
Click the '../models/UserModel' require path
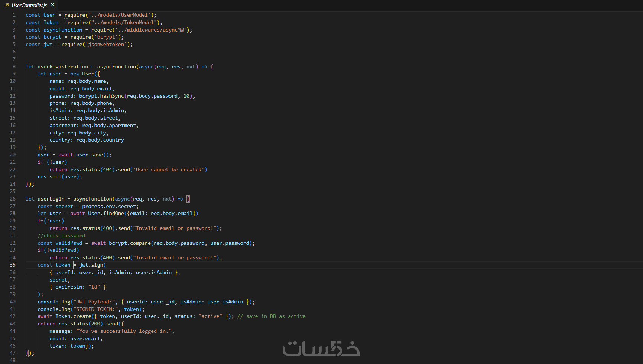point(119,15)
